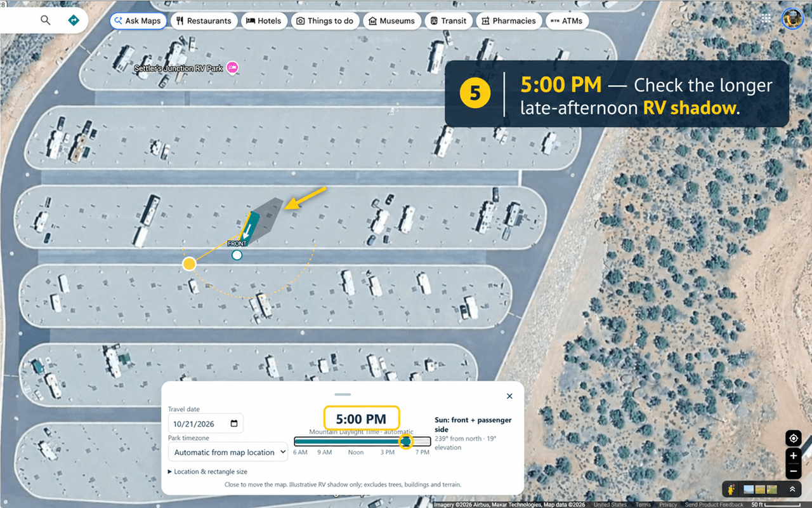Open the account profile avatar
Screen dimensions: 812x508
[792, 18]
